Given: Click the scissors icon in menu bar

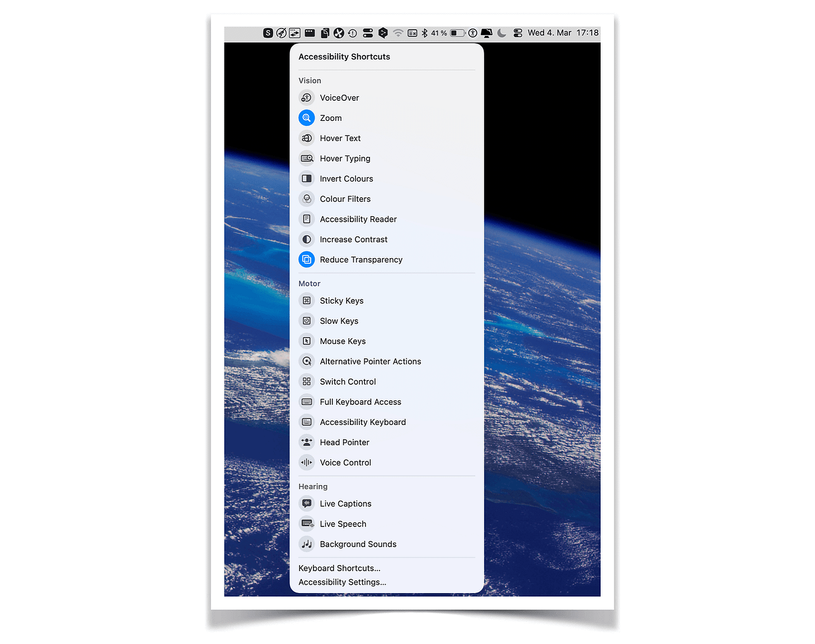Looking at the screenshot, I should (339, 33).
